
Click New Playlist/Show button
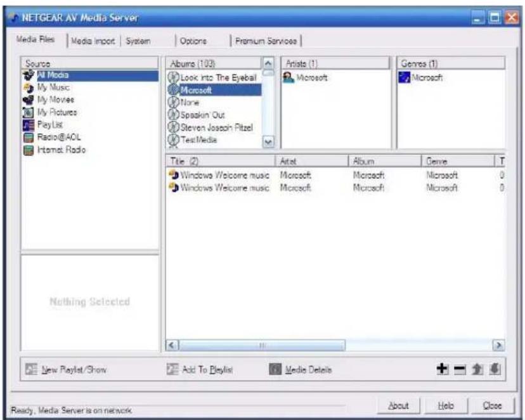coord(66,369)
